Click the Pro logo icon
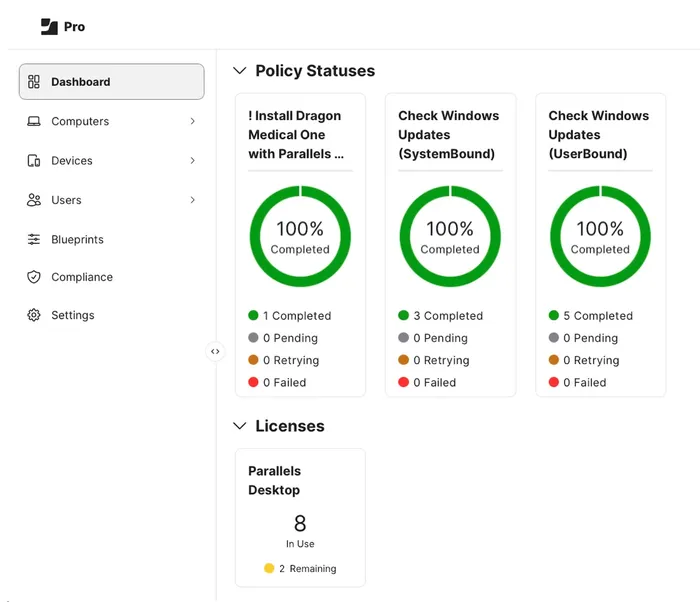 (49, 26)
